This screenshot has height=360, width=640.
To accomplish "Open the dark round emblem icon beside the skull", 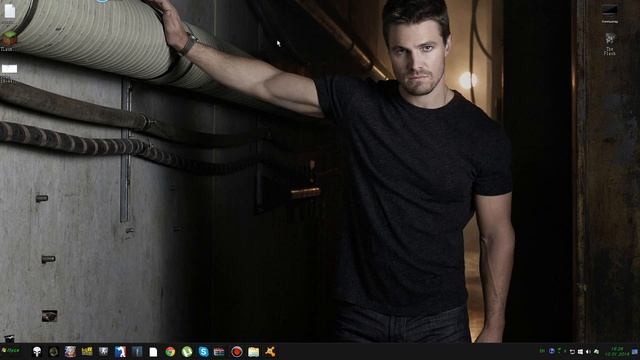I will click(x=53, y=351).
